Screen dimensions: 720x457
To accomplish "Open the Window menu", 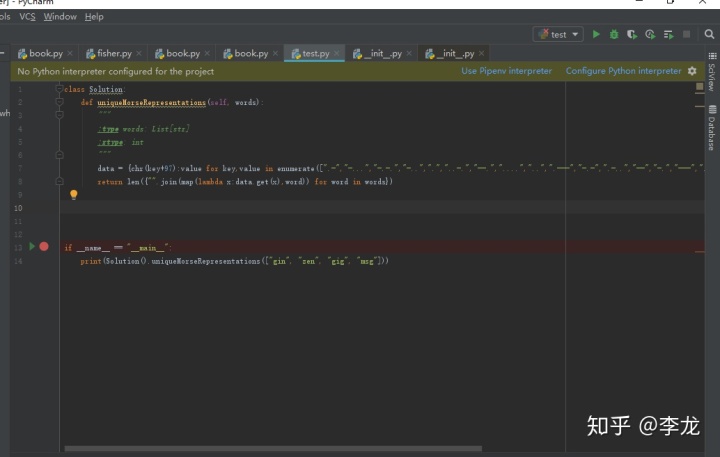I will (60, 17).
